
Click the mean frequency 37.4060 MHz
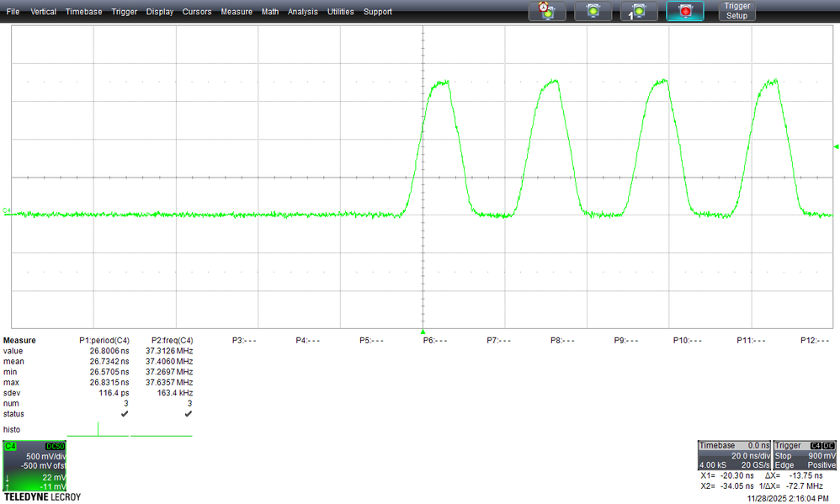pyautogui.click(x=169, y=362)
